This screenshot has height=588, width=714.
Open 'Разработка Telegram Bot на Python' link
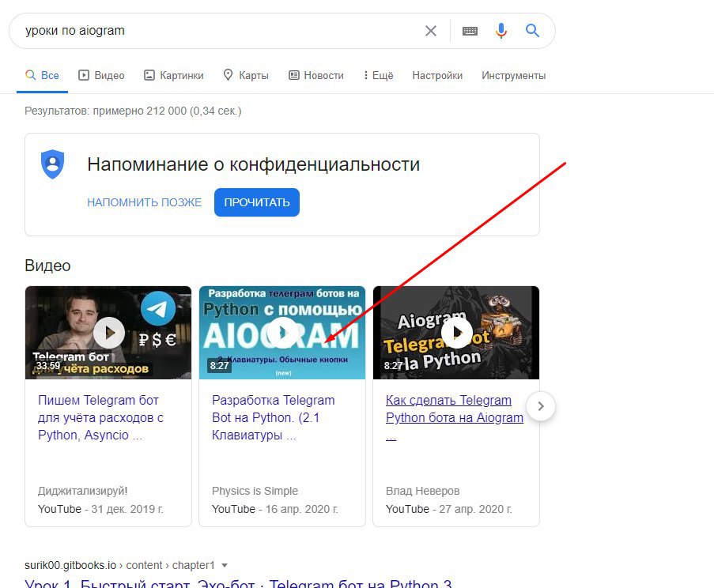pyautogui.click(x=274, y=418)
